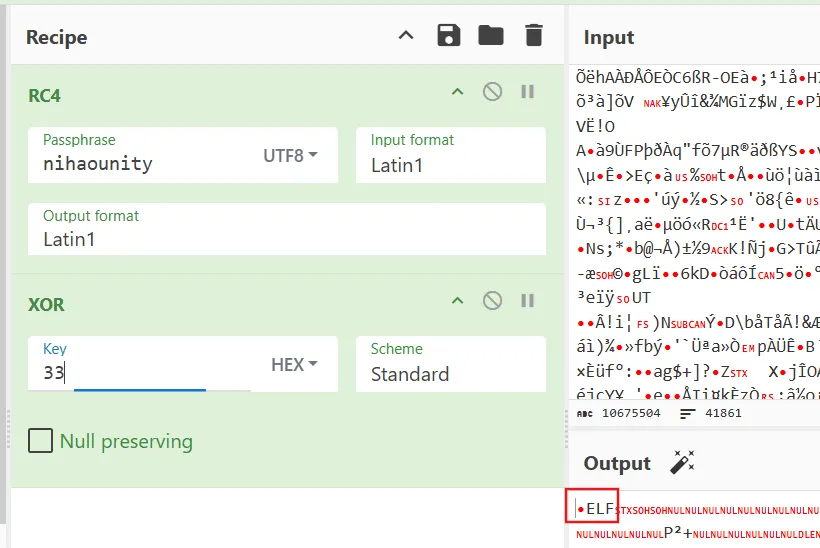Set breakpoint on RC4 operation

527,92
